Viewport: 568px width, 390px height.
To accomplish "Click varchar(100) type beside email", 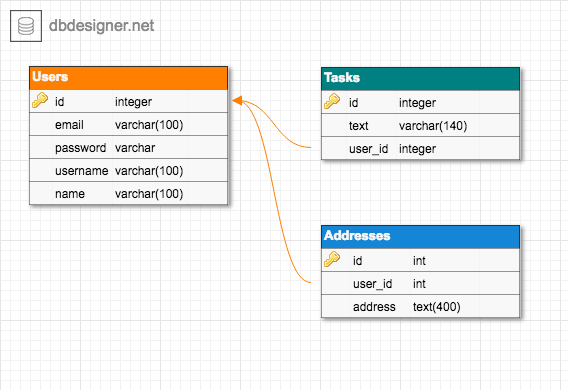I will (x=149, y=125).
